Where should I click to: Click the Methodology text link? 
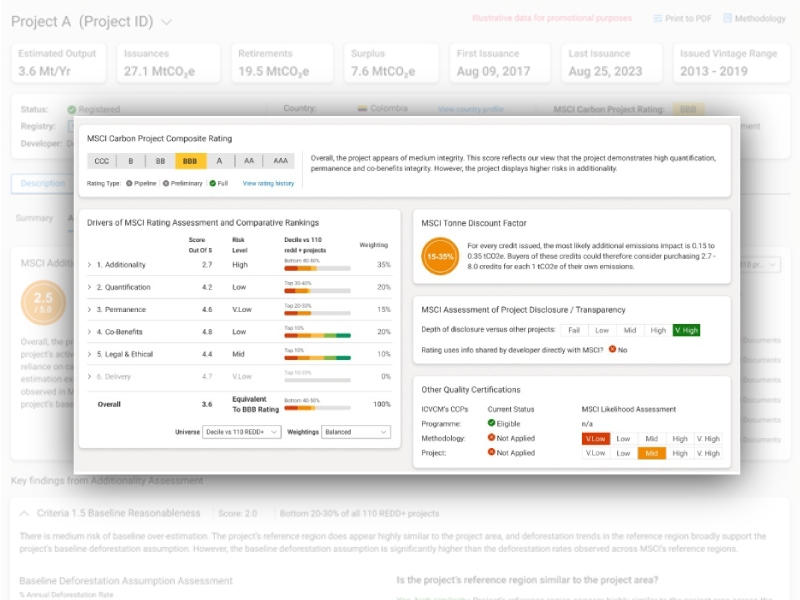pos(760,18)
